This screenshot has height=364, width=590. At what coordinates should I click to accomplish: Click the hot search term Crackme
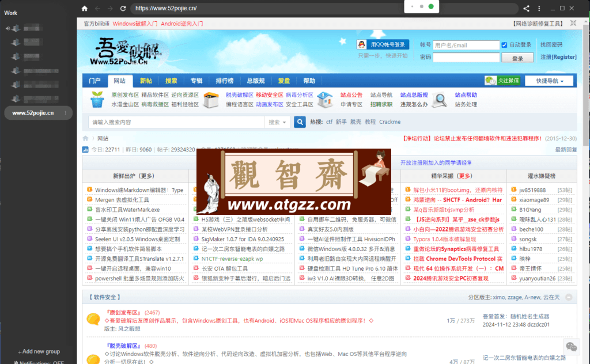pos(390,122)
